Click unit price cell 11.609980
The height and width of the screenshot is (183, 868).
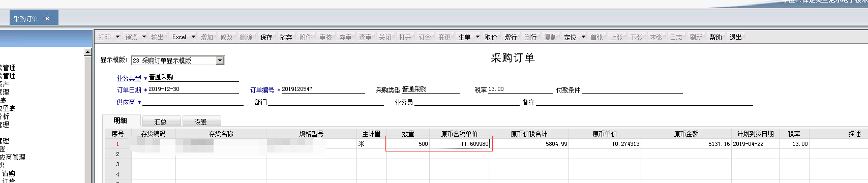(x=460, y=144)
